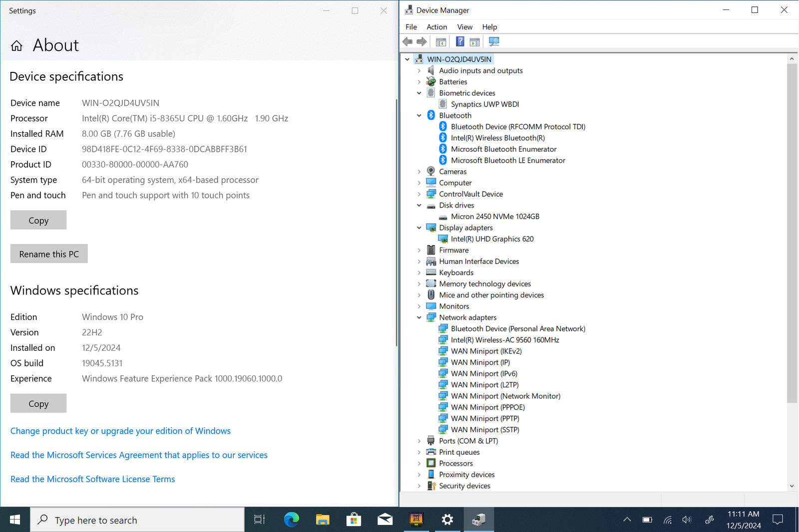The height and width of the screenshot is (532, 799).
Task: Go to Settings home via the house icon
Action: tap(16, 46)
